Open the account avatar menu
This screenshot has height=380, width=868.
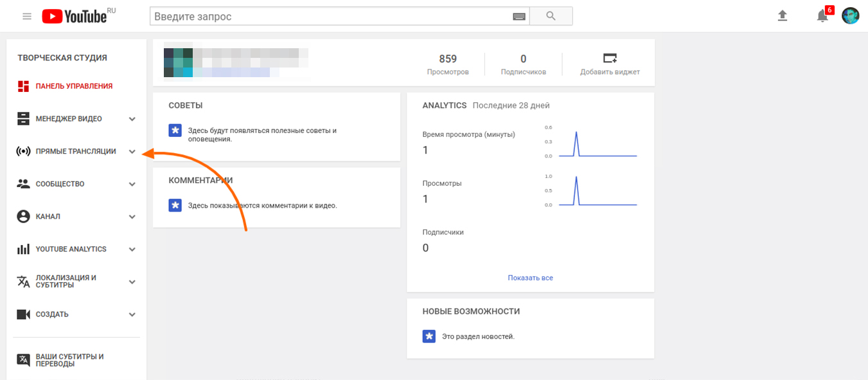(851, 16)
